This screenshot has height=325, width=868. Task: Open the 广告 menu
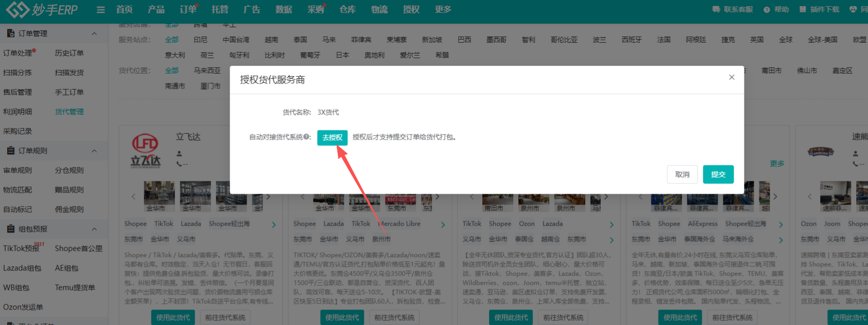252,9
